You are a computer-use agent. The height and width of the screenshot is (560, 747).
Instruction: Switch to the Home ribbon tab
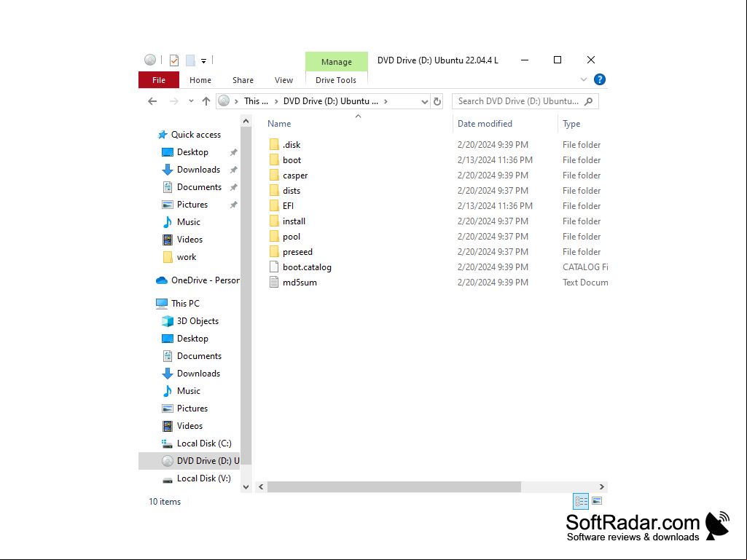(200, 80)
